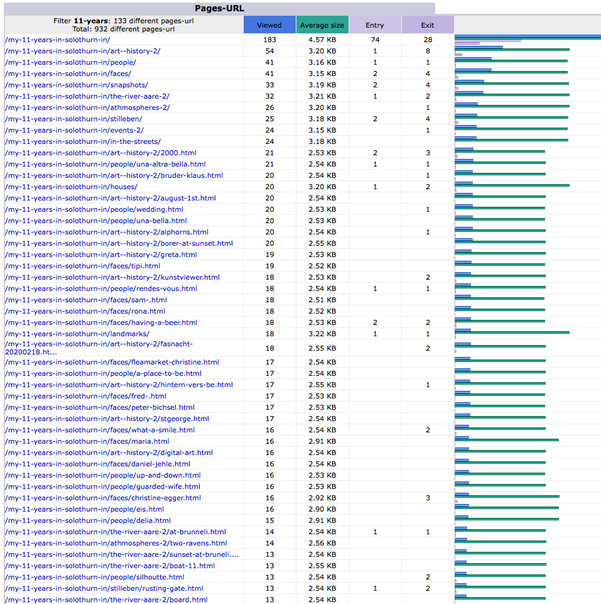This screenshot has height=604, width=601.
Task: Open the fleamarket-christine.html link
Action: pos(112,362)
